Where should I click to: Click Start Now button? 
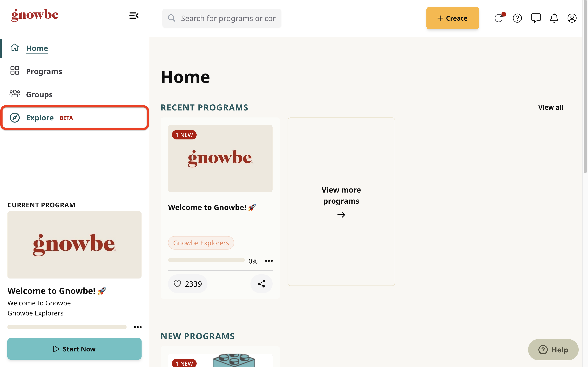click(x=74, y=349)
